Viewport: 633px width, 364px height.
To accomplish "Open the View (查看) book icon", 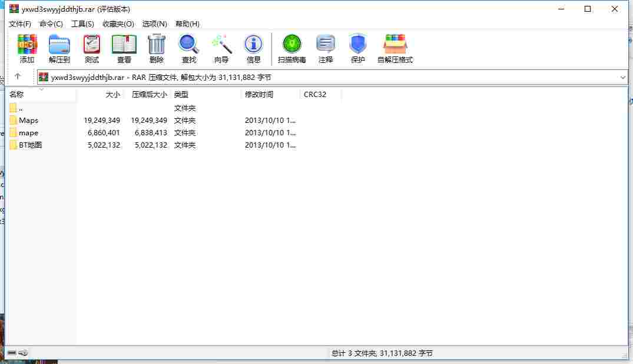I will coord(124,44).
